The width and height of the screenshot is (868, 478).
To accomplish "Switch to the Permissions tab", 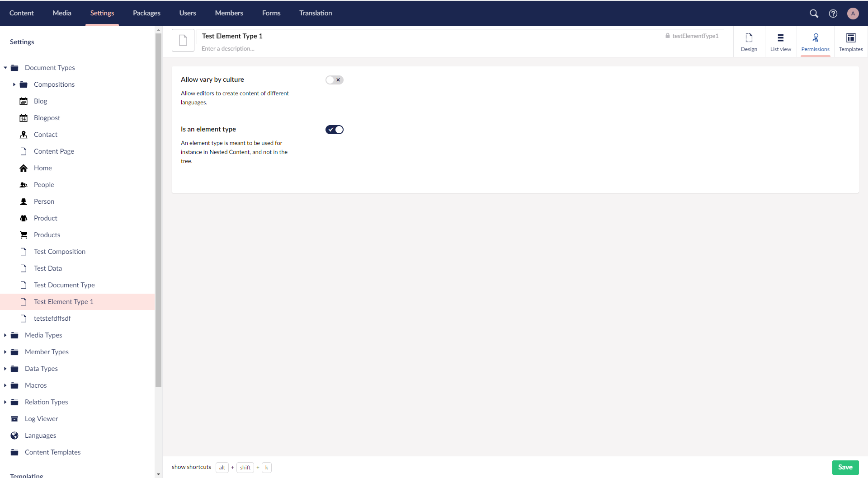I will click(815, 42).
